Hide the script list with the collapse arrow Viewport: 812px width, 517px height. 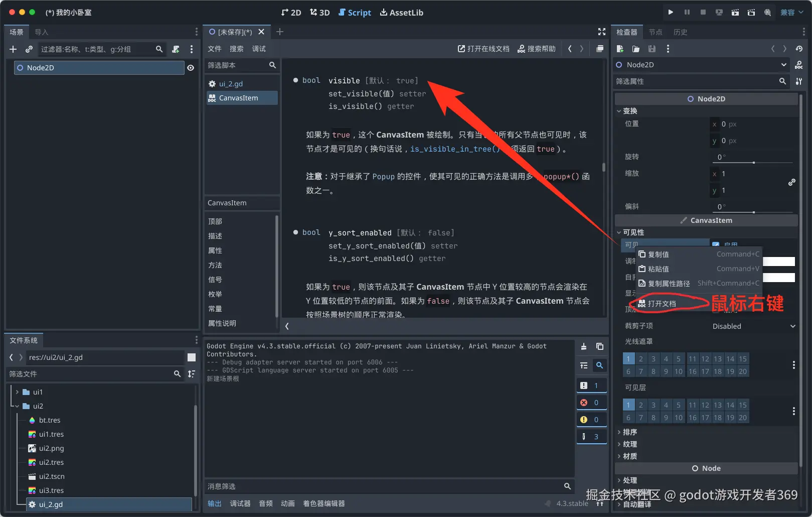tap(287, 326)
